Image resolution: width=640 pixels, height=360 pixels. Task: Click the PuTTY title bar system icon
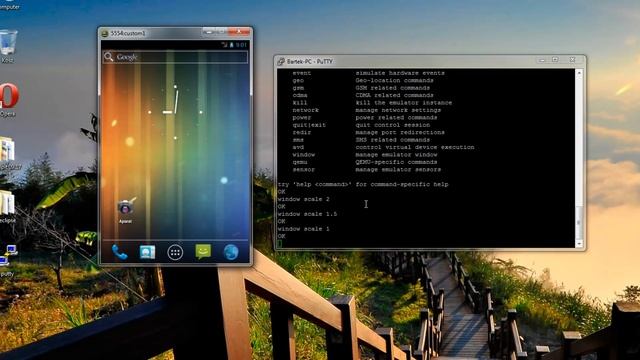point(281,61)
